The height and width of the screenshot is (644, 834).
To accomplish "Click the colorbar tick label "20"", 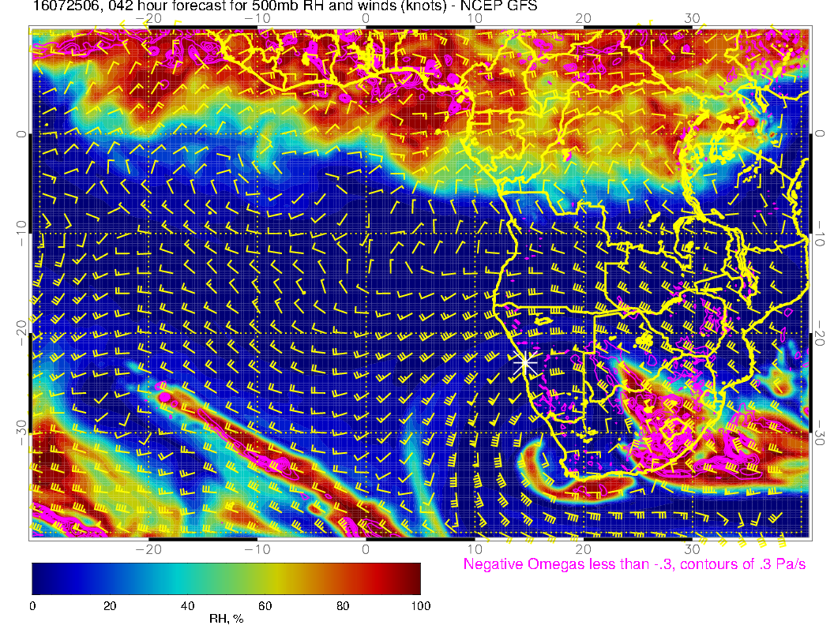I will [x=110, y=606].
